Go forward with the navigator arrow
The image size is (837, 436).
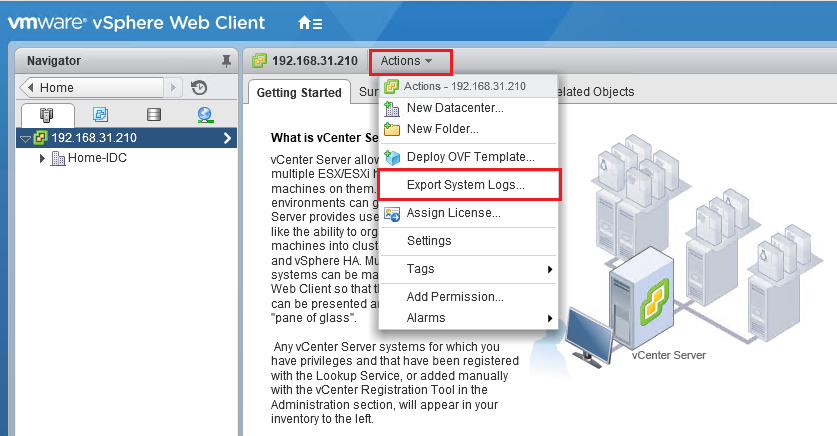(173, 88)
